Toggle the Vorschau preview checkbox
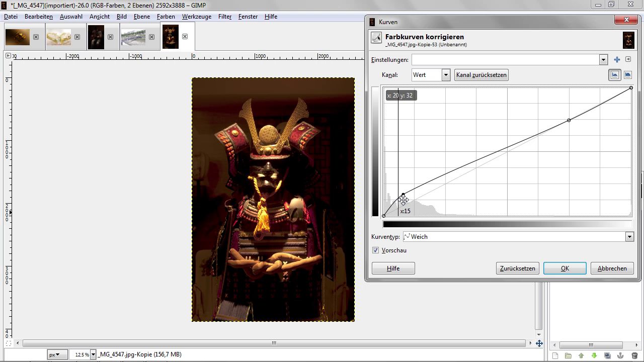644x362 pixels. click(375, 250)
